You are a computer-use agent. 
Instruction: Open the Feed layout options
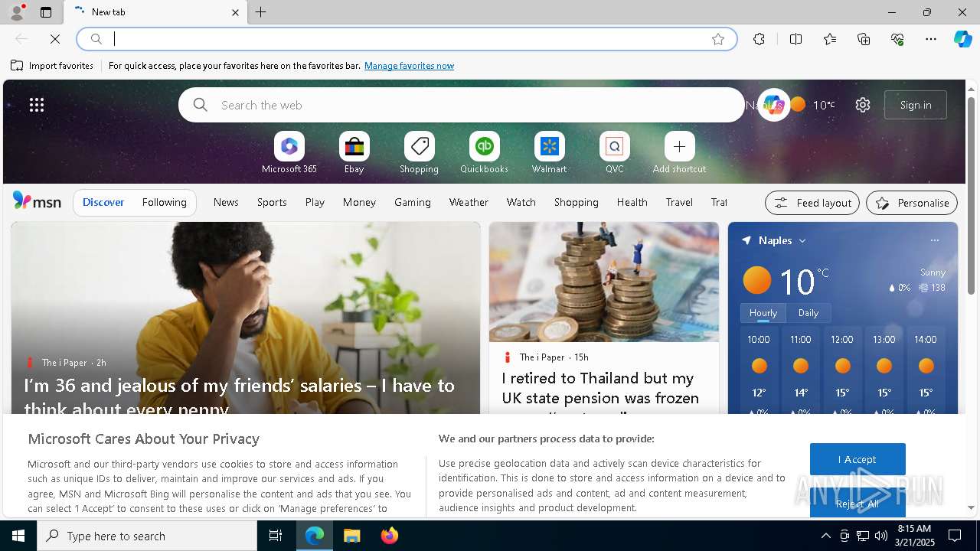[812, 203]
